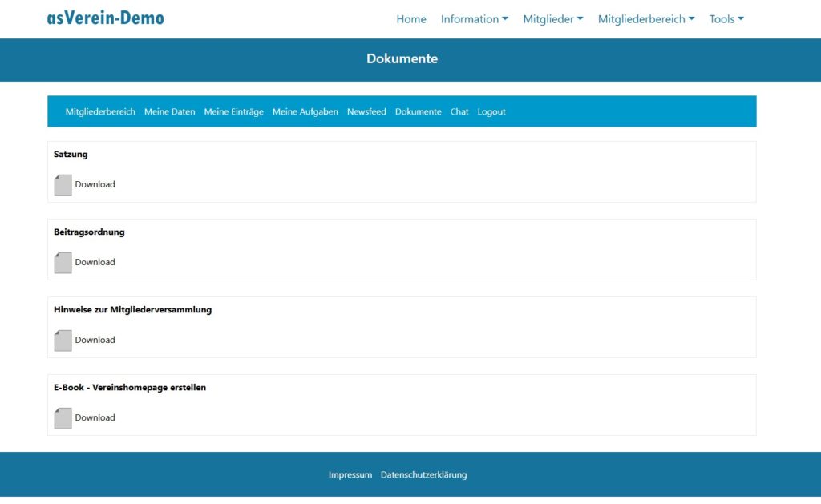Select Meine Einträge in the submenu
This screenshot has height=504, width=821.
tap(233, 112)
